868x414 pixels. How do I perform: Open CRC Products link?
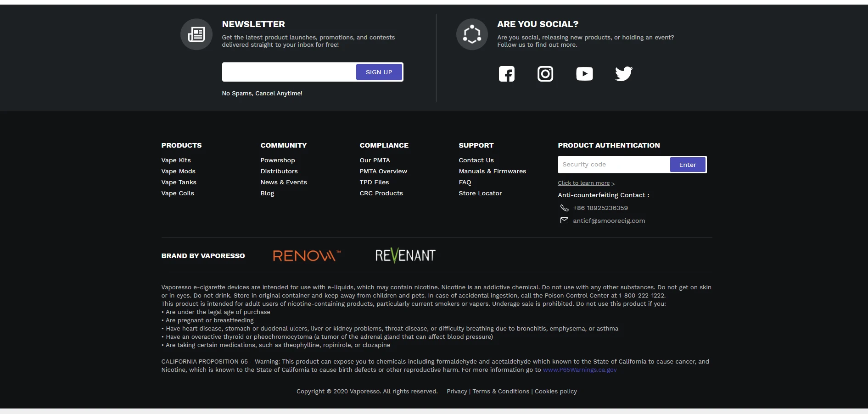(381, 193)
